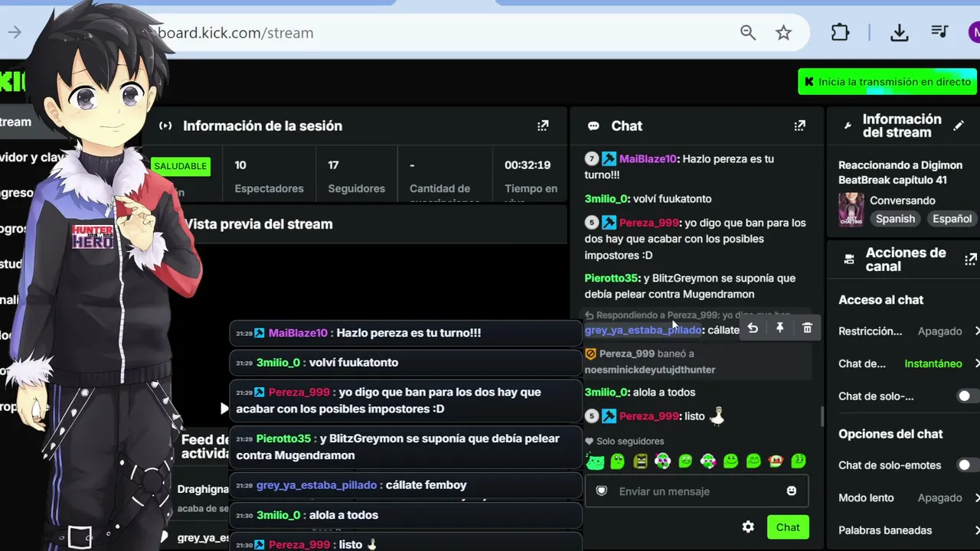This screenshot has height=551, width=980.
Task: Open the emoji picker in message box
Action: pos(792,491)
